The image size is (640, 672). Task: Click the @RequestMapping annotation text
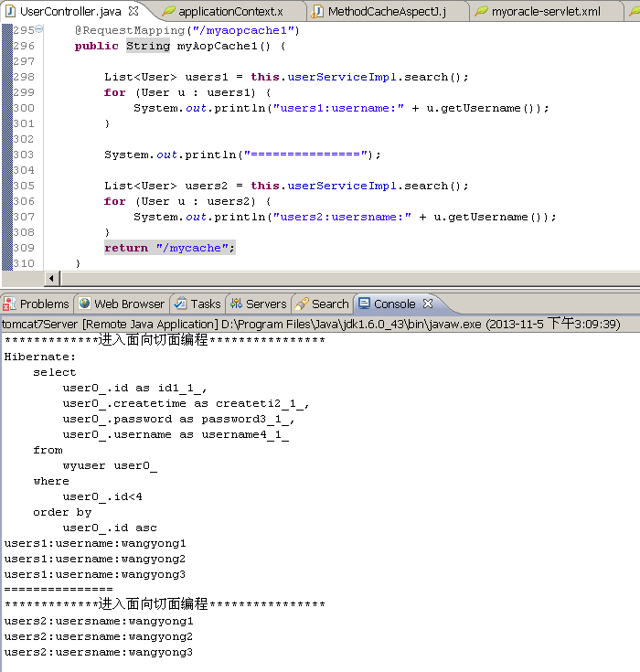tap(130, 30)
